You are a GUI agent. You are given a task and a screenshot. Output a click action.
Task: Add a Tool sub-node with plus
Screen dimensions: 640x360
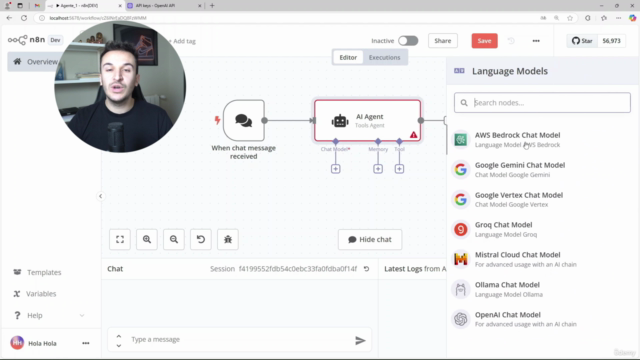point(399,169)
